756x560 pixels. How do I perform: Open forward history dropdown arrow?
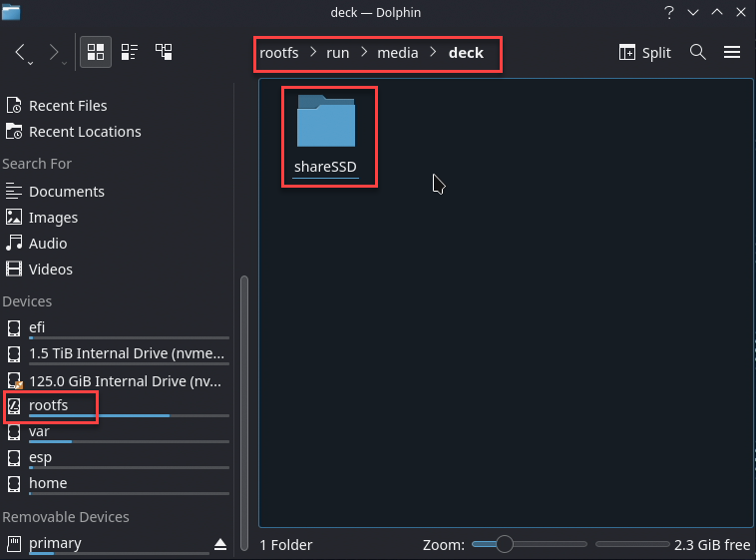coord(64,63)
